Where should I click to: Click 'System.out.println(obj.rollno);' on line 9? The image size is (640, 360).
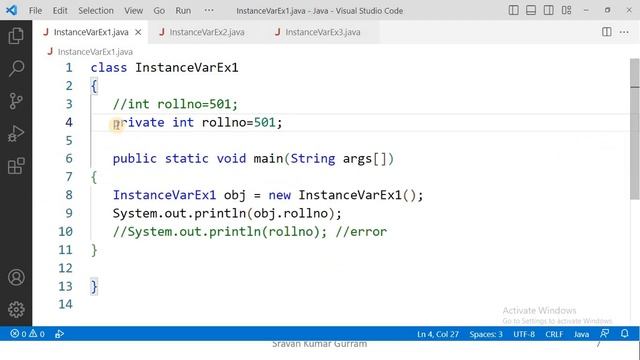pyautogui.click(x=227, y=213)
